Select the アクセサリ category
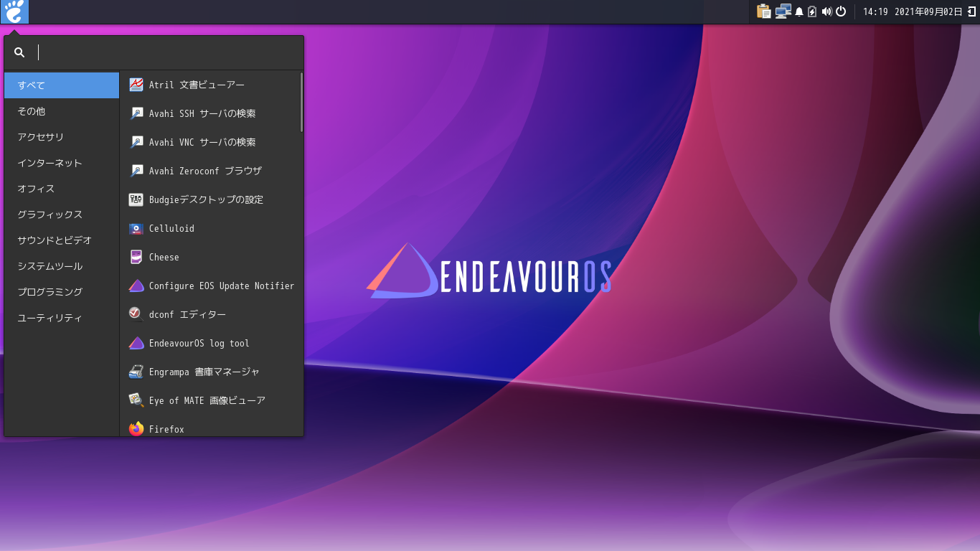 [x=62, y=137]
